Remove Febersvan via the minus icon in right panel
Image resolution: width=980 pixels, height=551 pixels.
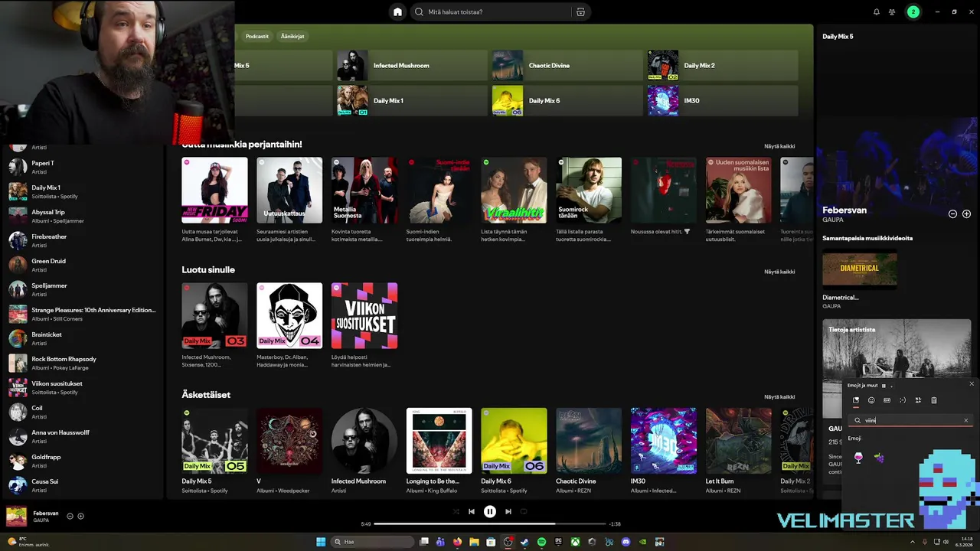(x=952, y=214)
